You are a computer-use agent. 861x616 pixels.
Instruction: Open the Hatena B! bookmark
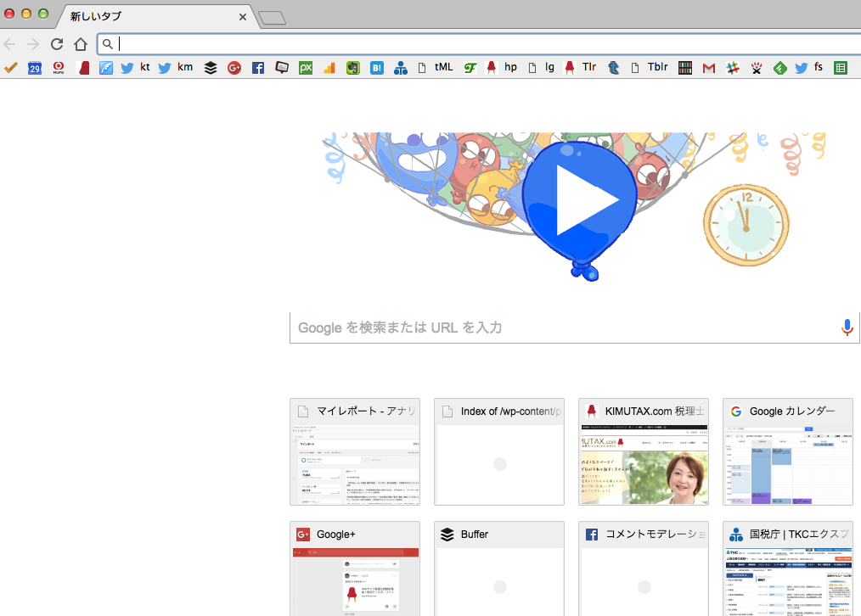pyautogui.click(x=377, y=68)
